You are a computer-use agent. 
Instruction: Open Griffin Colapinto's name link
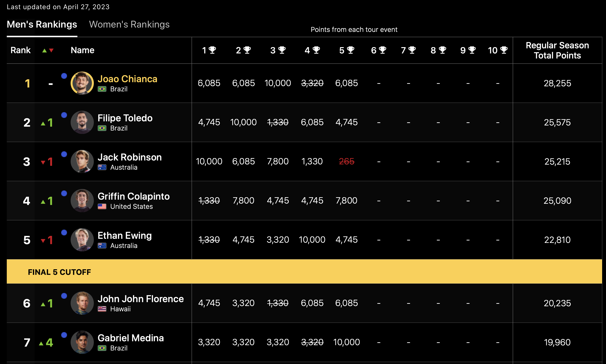click(x=133, y=197)
